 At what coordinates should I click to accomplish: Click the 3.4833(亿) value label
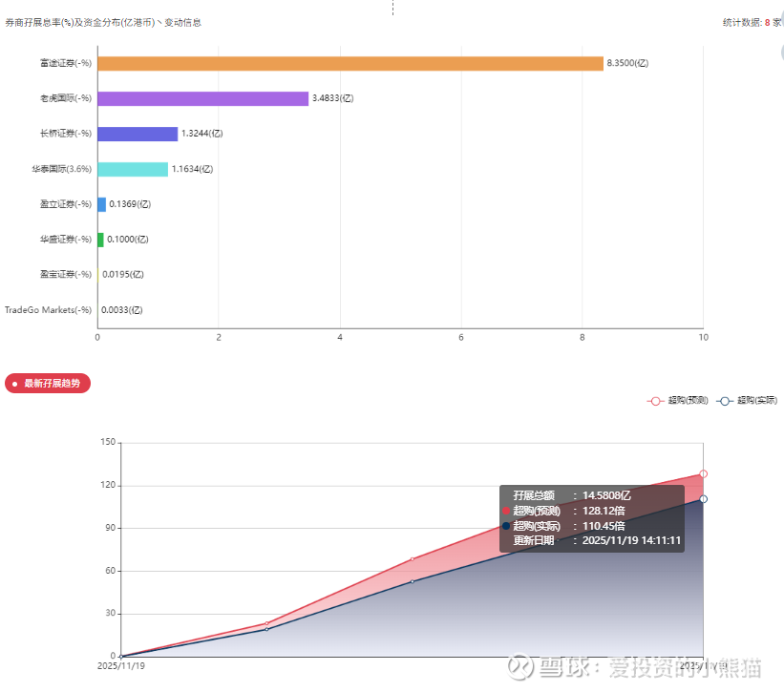(332, 98)
